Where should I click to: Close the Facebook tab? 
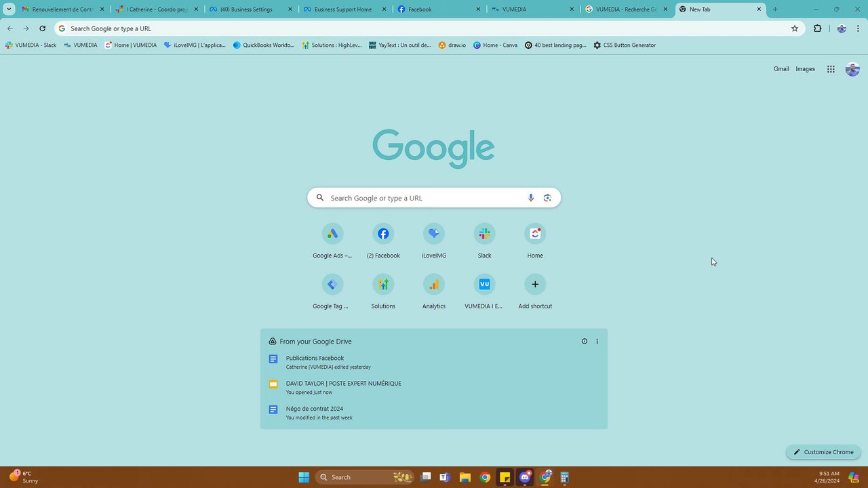[x=477, y=9]
